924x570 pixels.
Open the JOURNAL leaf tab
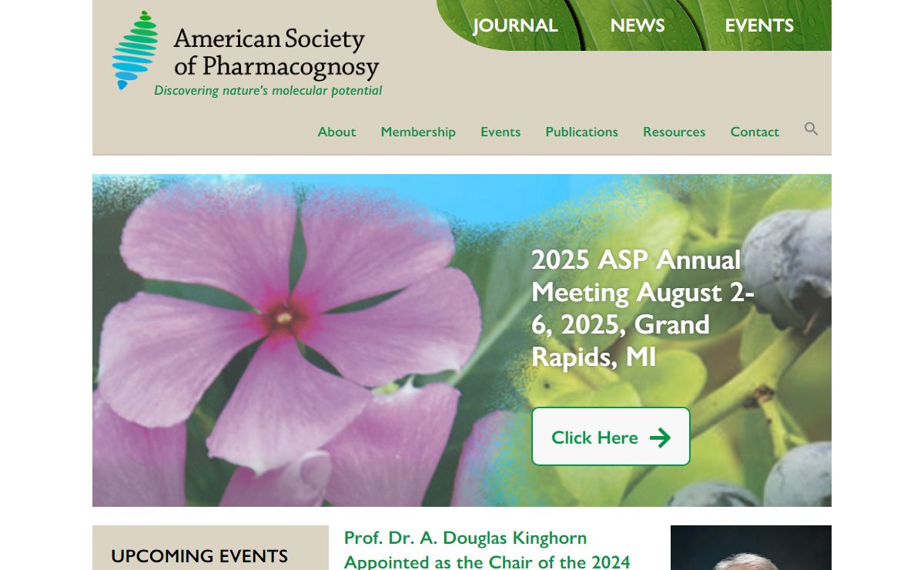[515, 25]
